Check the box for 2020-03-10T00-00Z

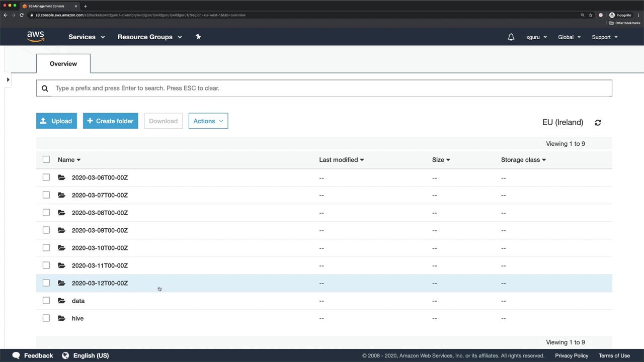[x=46, y=247]
